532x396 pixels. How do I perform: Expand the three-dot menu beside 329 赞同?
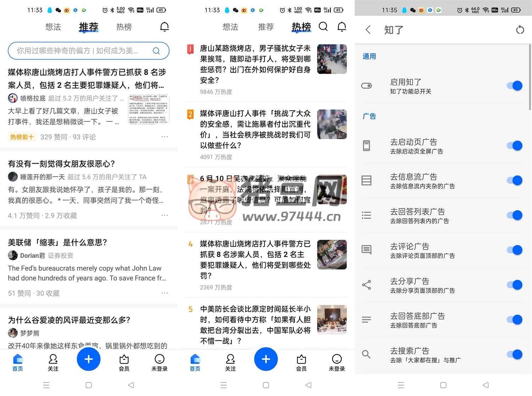click(x=165, y=137)
